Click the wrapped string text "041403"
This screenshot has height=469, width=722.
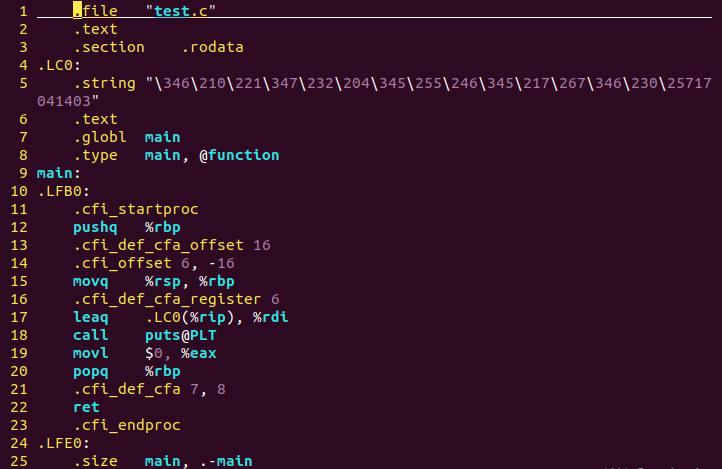pos(64,101)
